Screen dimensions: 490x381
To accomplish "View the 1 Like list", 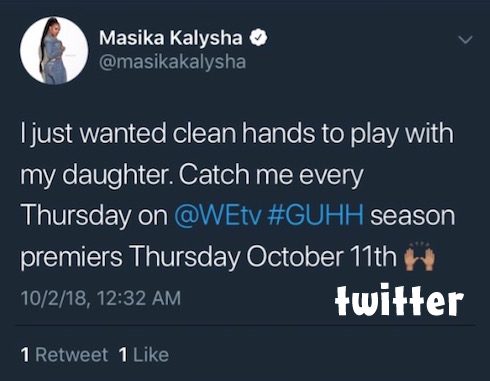I will (x=144, y=355).
